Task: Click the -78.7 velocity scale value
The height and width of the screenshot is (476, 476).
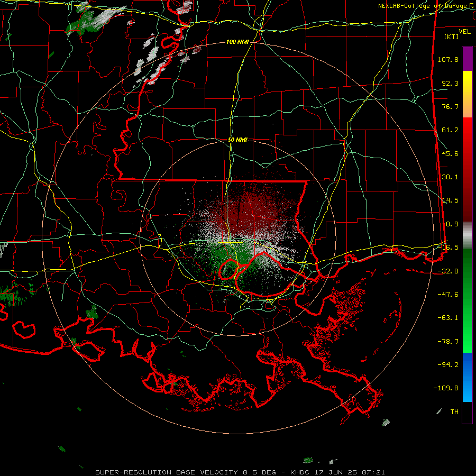Action: [x=448, y=342]
